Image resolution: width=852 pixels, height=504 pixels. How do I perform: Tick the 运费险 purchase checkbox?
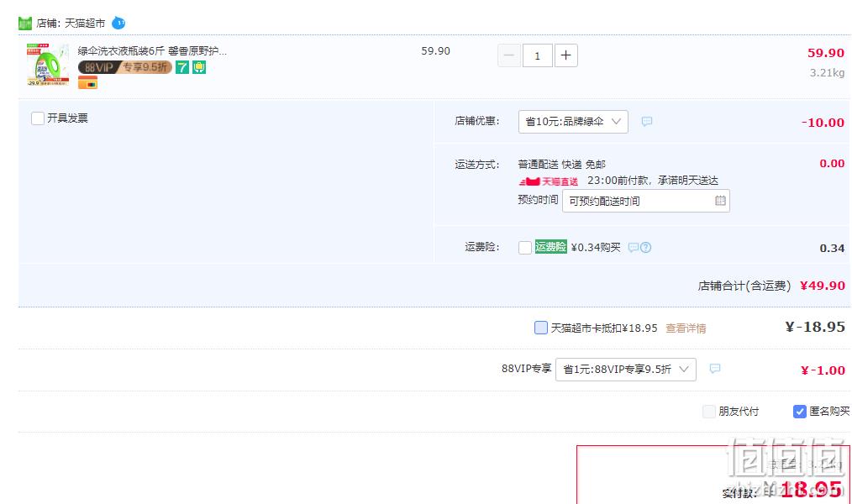pyautogui.click(x=525, y=248)
